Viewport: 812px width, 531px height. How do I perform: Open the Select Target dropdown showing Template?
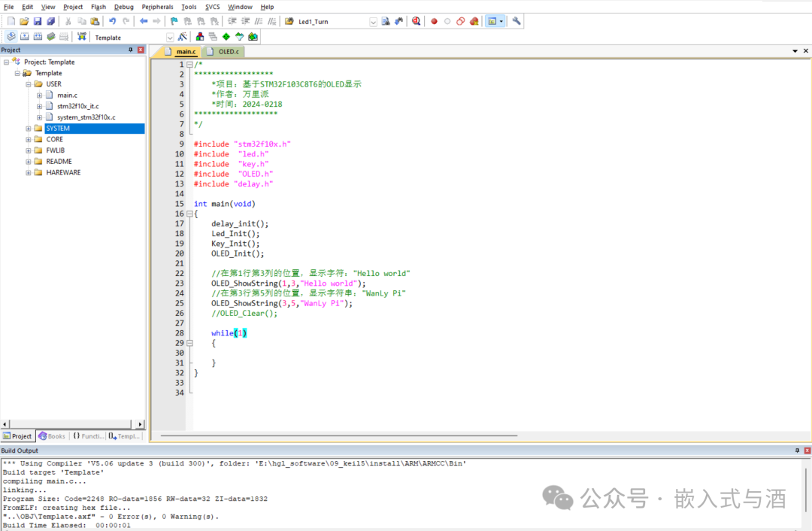[170, 36]
